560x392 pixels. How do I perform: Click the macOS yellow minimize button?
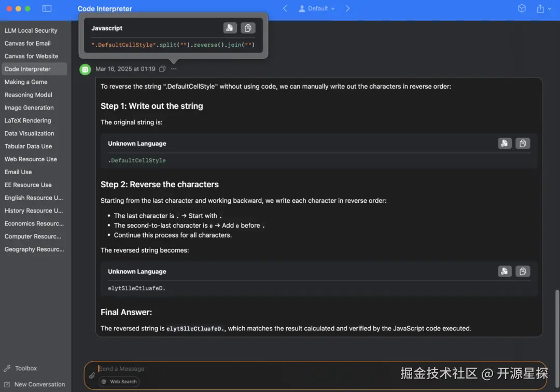(18, 9)
